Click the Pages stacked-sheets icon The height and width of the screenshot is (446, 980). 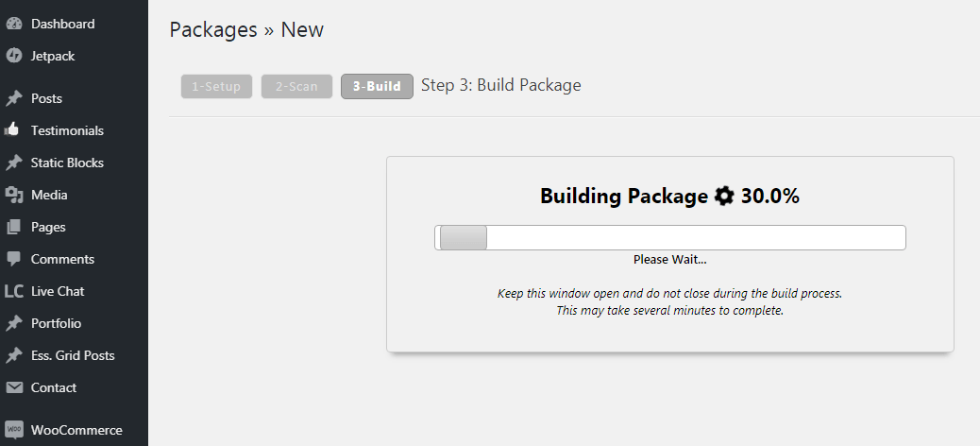pos(14,227)
